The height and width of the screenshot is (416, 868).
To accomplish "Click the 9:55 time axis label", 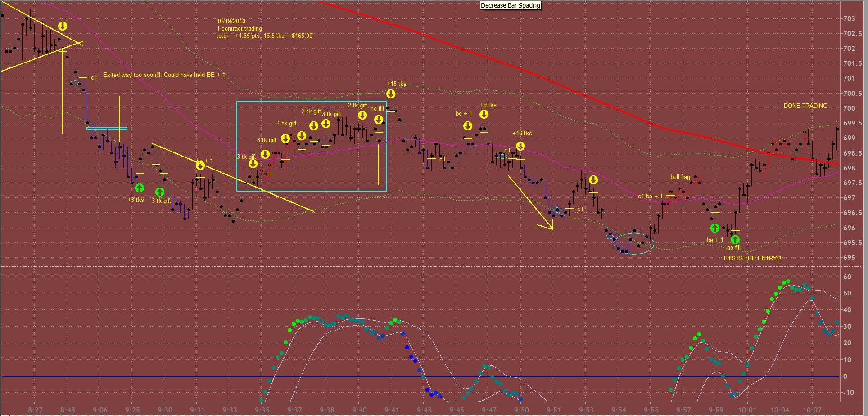I will coord(651,410).
